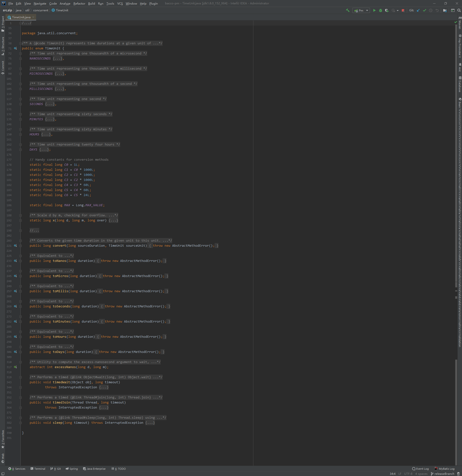
Task: Open the File menu
Action: point(11,3)
